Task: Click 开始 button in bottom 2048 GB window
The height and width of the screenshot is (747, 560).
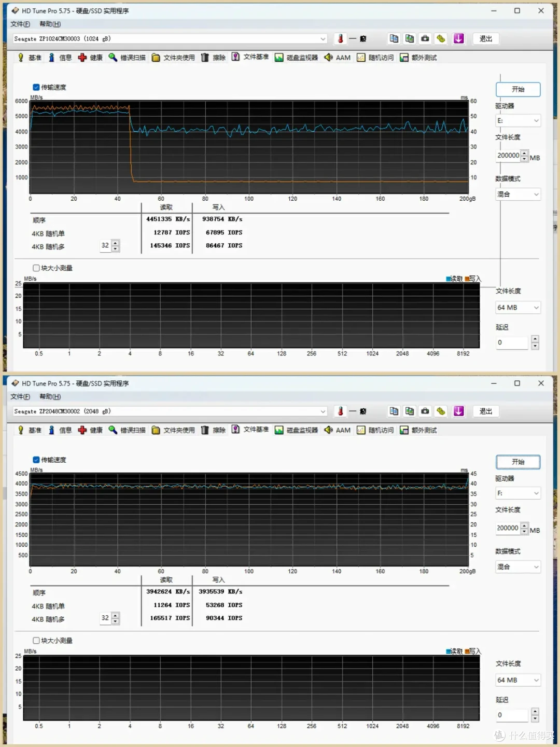Action: [x=518, y=462]
